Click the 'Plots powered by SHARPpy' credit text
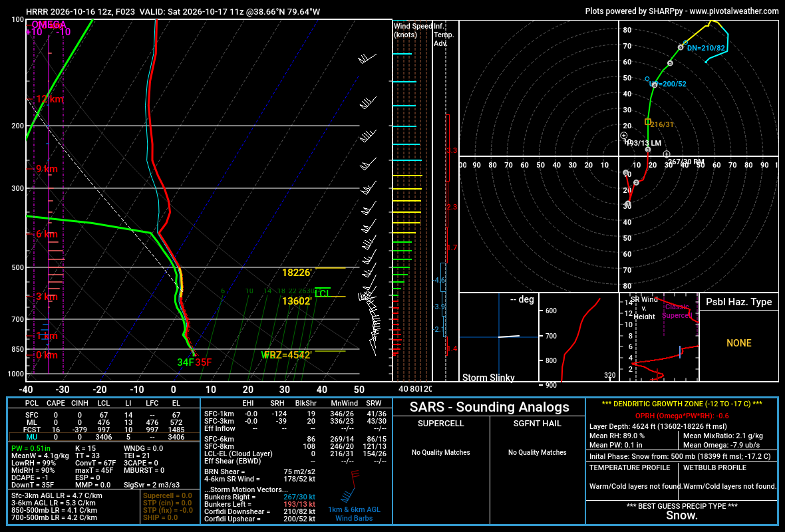785x532 pixels. click(x=681, y=11)
